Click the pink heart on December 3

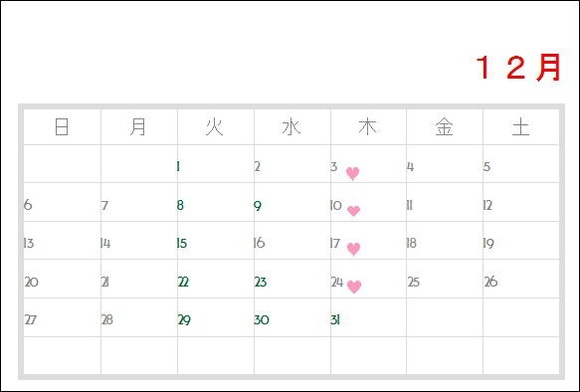[x=352, y=173]
